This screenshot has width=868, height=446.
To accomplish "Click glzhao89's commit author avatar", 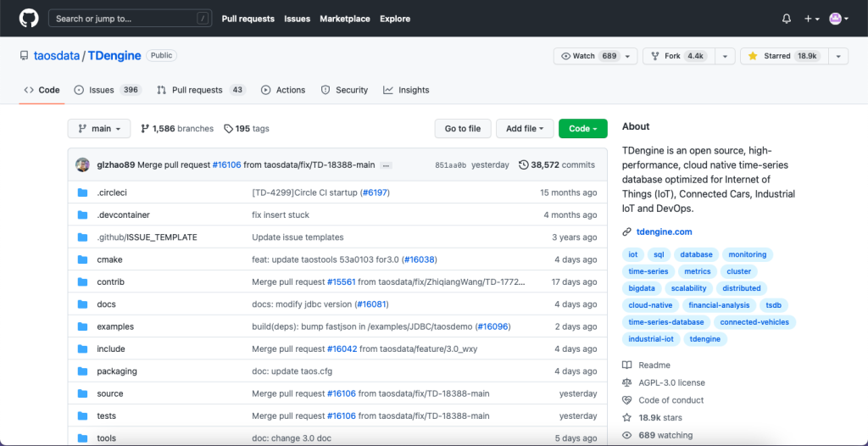I will (x=82, y=164).
